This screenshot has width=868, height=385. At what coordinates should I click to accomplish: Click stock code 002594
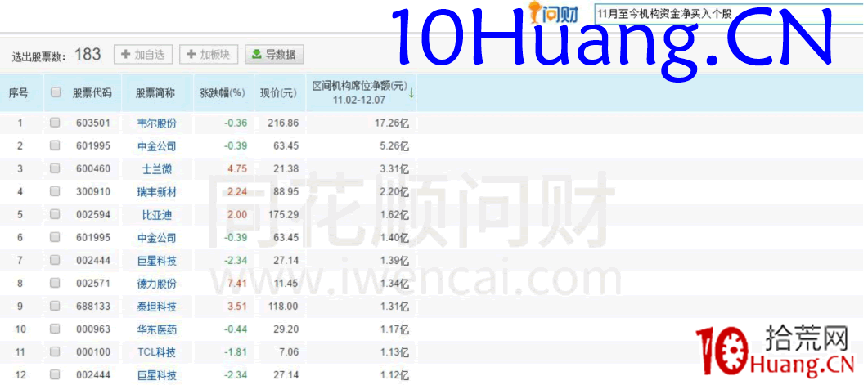[x=93, y=215]
